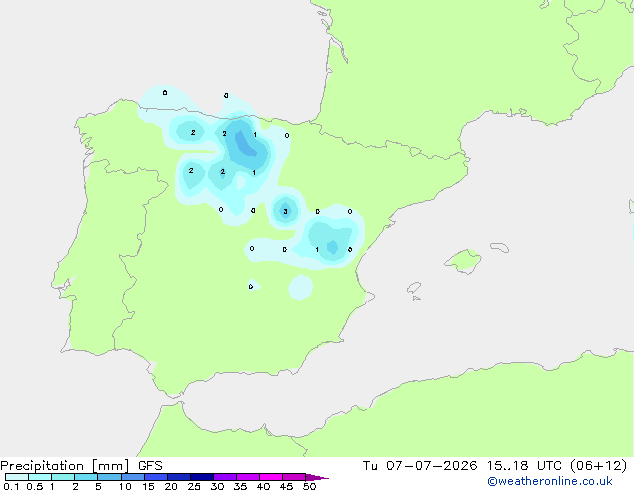Click the "15..18 UTC" time range text

524,466
